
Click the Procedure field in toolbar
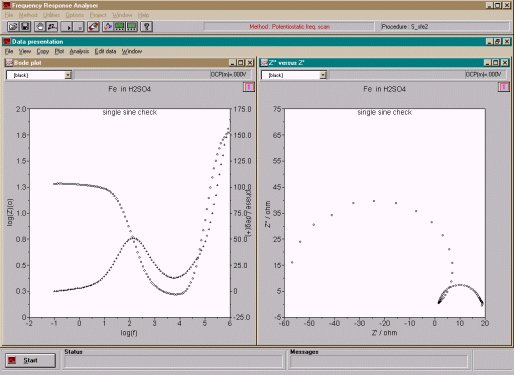pyautogui.click(x=444, y=27)
